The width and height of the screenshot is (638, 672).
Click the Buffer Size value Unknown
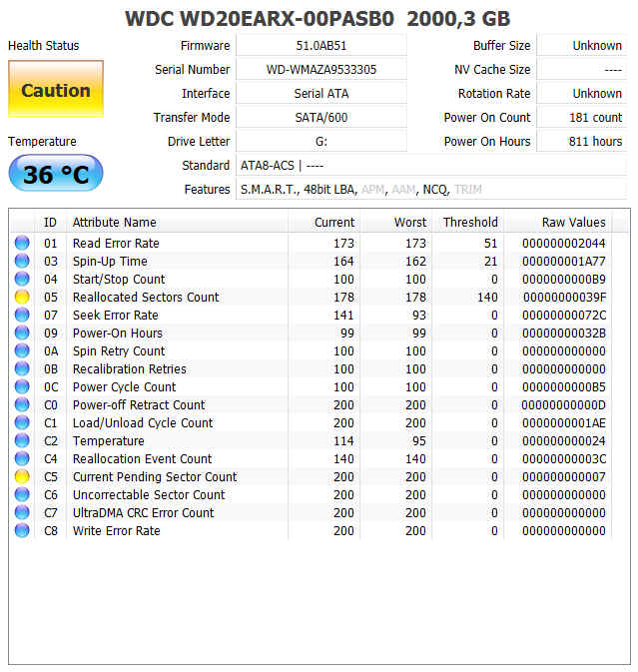(582, 45)
